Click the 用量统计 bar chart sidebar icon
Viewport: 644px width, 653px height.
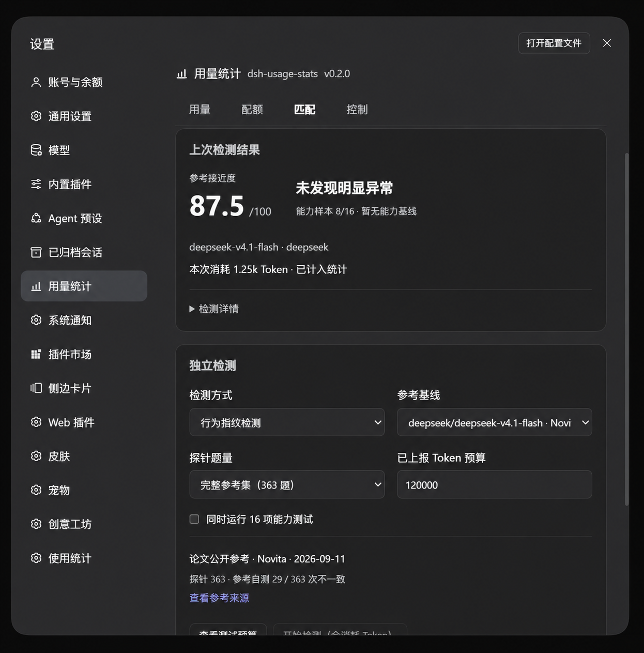[36, 286]
